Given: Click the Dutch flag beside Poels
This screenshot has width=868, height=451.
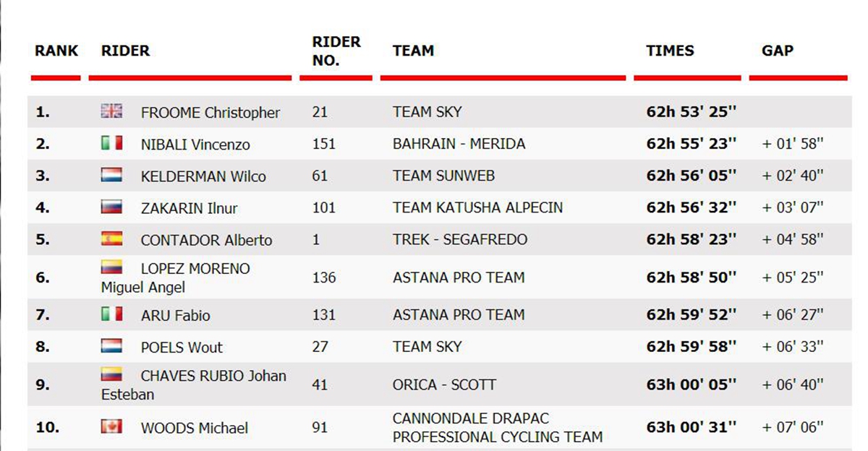Looking at the screenshot, I should [111, 345].
